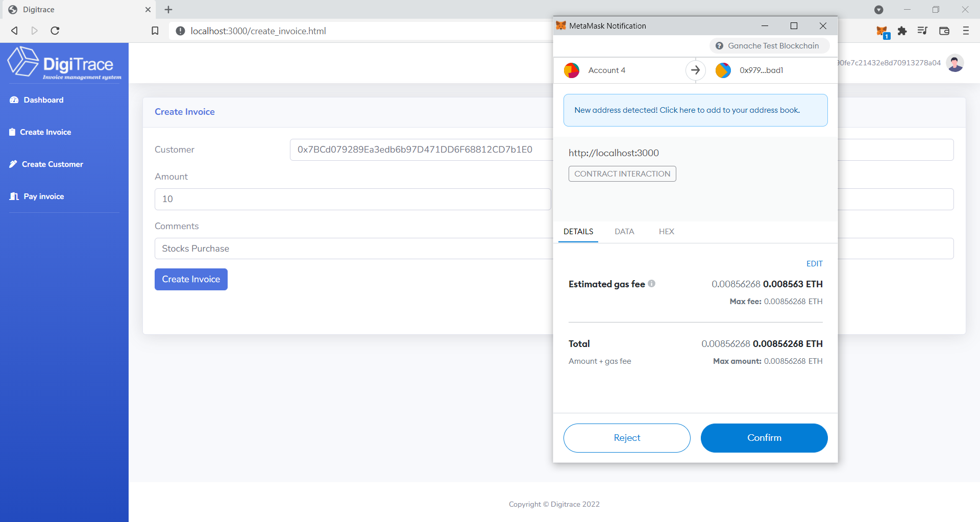Click the Create Invoice card heading
Image resolution: width=980 pixels, height=522 pixels.
(185, 112)
